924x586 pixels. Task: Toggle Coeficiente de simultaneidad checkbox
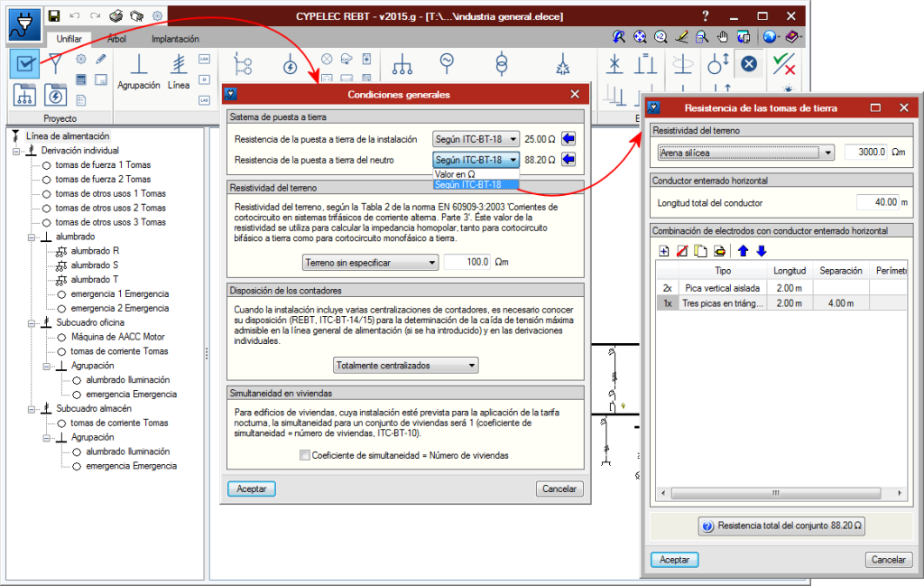coord(305,455)
